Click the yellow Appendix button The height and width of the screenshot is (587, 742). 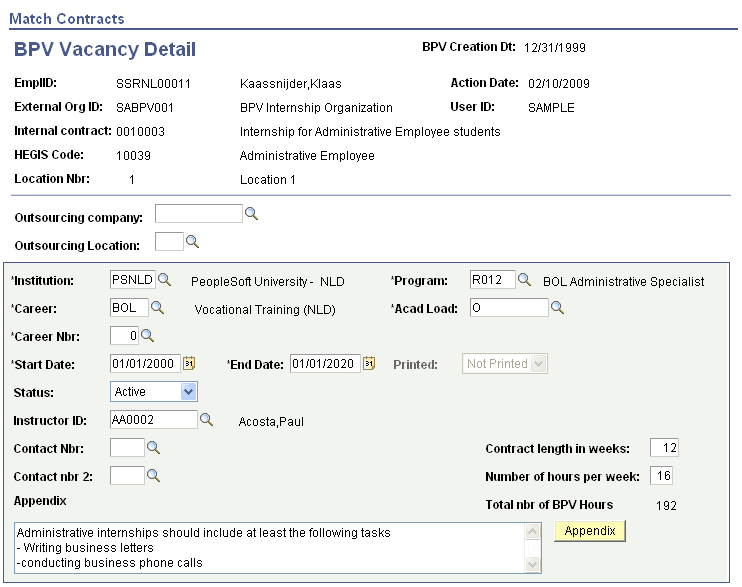point(590,531)
